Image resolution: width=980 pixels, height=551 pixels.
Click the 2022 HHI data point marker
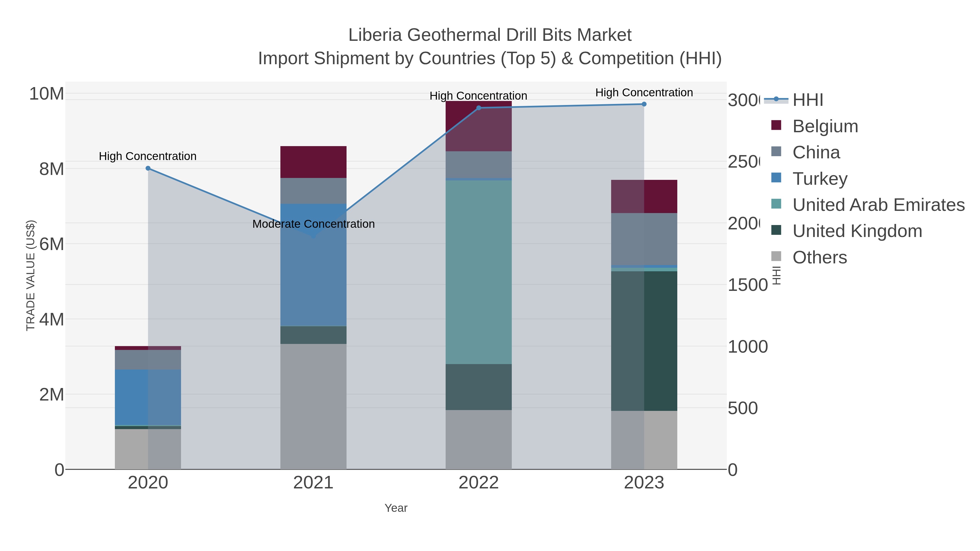tap(479, 108)
